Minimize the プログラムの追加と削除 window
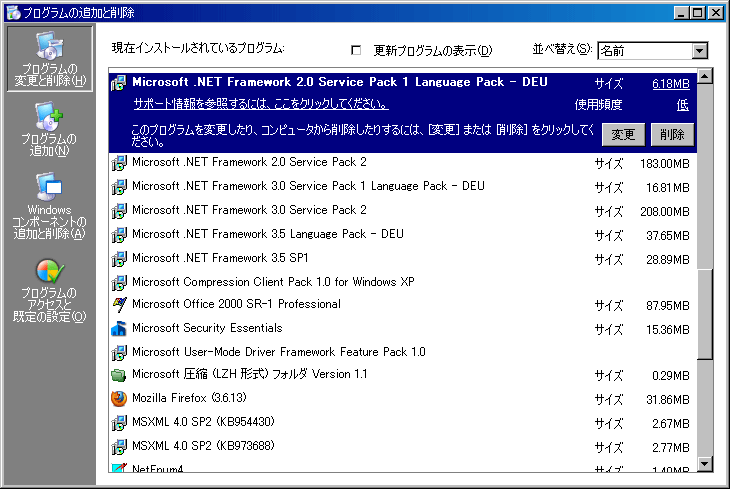This screenshot has height=489, width=730. click(682, 13)
